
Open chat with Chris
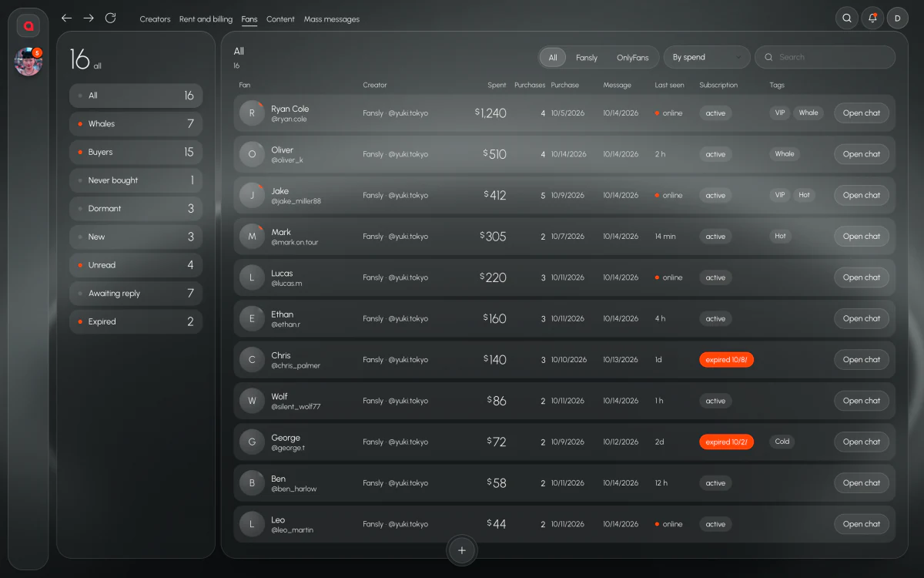[x=862, y=360]
